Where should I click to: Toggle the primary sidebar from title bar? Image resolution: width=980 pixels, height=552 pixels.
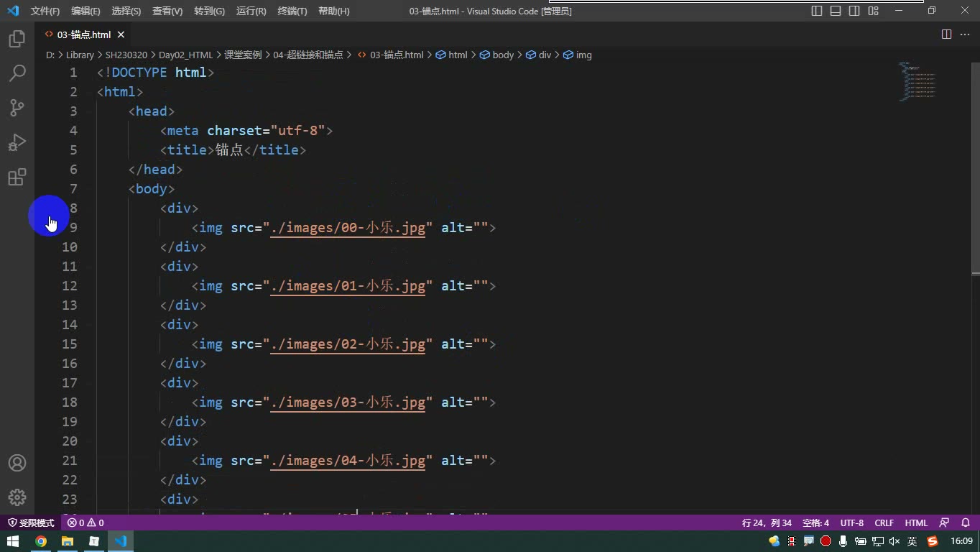817,11
